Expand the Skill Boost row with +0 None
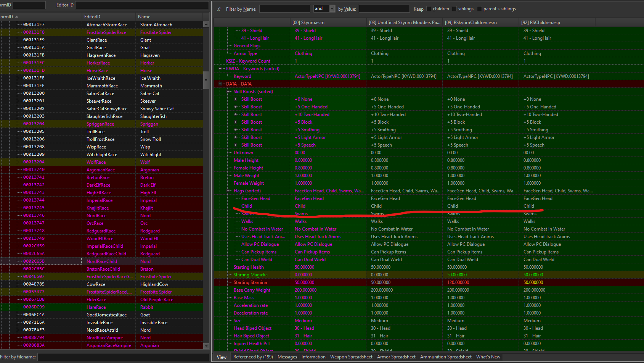This screenshot has width=644, height=363. 236,99
